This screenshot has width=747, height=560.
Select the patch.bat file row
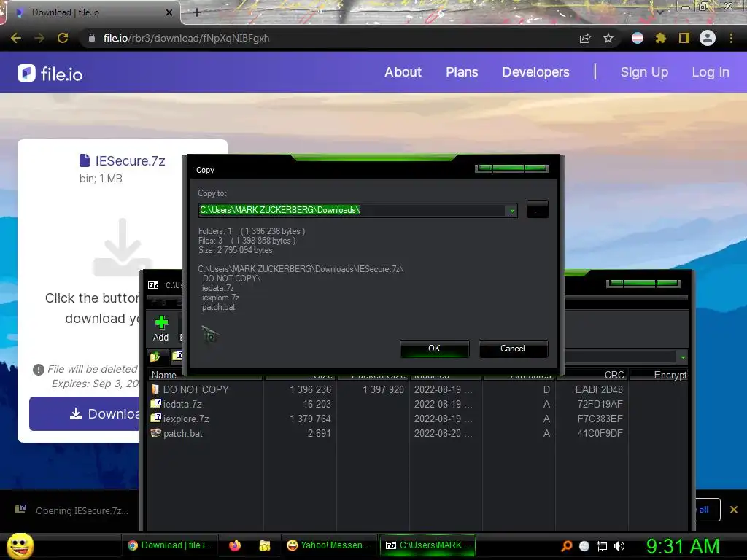418,433
